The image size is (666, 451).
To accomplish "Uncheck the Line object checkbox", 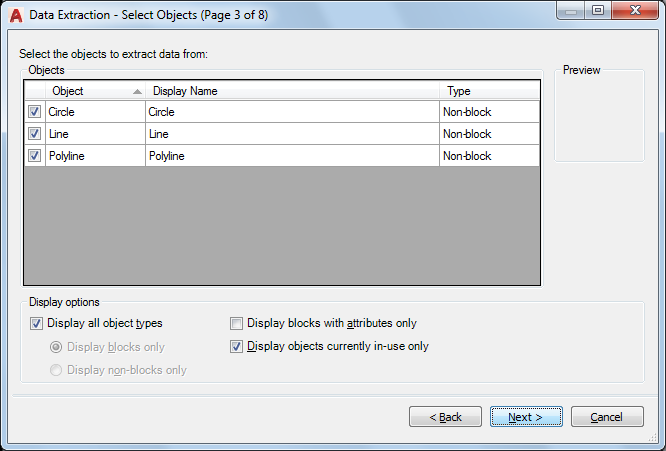I will [35, 134].
